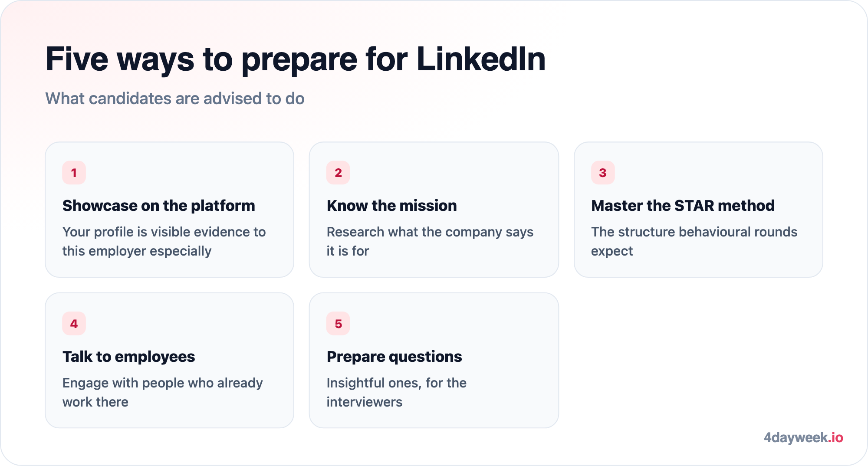Viewport: 868px width, 466px height.
Task: Click the word LinkedIn in the title
Action: tap(481, 59)
